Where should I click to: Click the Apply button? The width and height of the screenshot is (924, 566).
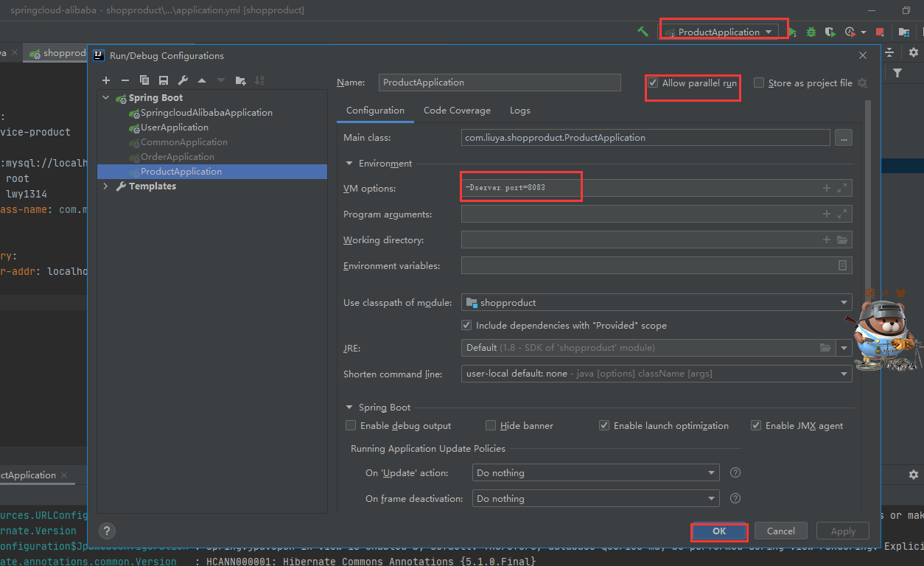click(x=843, y=531)
